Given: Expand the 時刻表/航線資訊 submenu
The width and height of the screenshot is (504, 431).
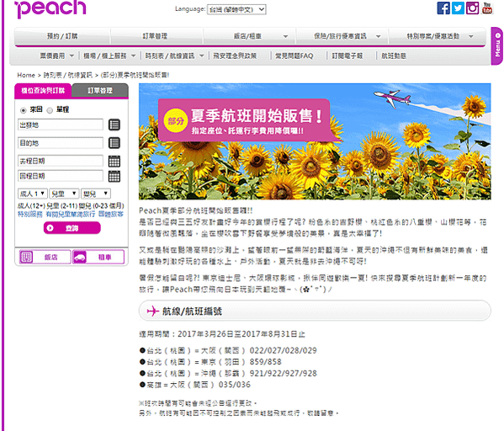Looking at the screenshot, I should (174, 56).
